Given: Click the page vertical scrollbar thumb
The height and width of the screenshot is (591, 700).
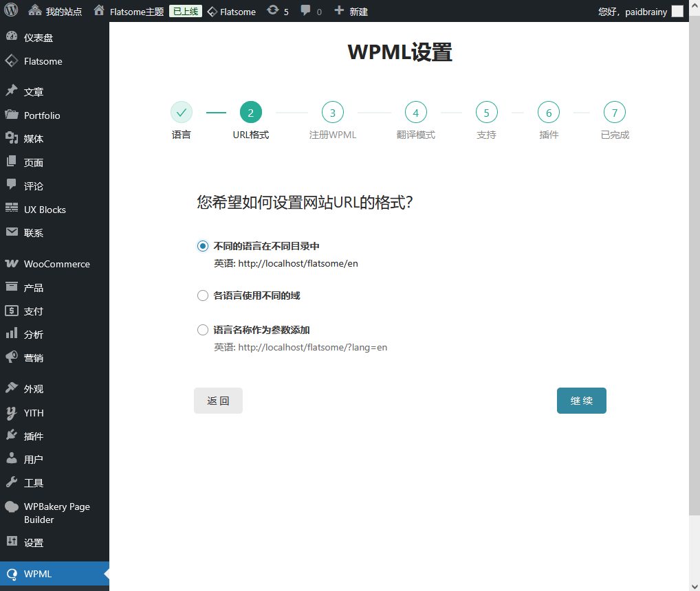Looking at the screenshot, I should 694,265.
